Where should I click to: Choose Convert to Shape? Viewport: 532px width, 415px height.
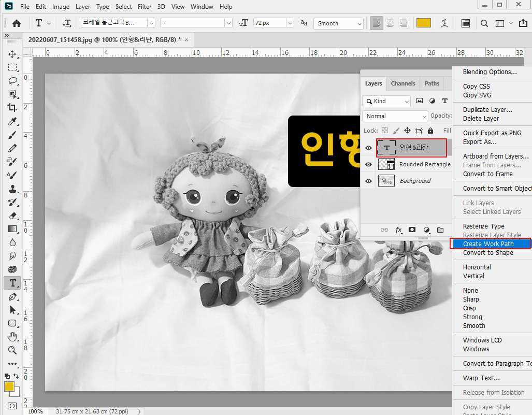[488, 253]
